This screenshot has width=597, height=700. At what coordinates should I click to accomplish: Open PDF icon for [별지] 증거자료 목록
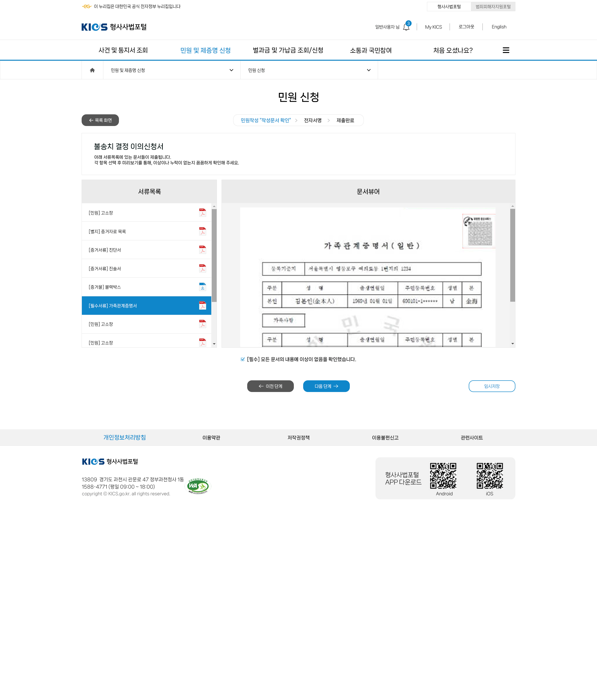point(202,231)
